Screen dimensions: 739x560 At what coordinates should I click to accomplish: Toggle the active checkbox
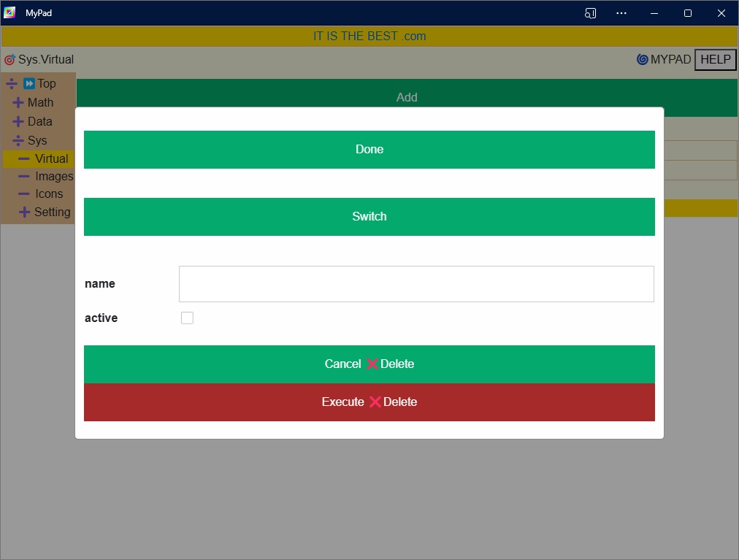[187, 318]
